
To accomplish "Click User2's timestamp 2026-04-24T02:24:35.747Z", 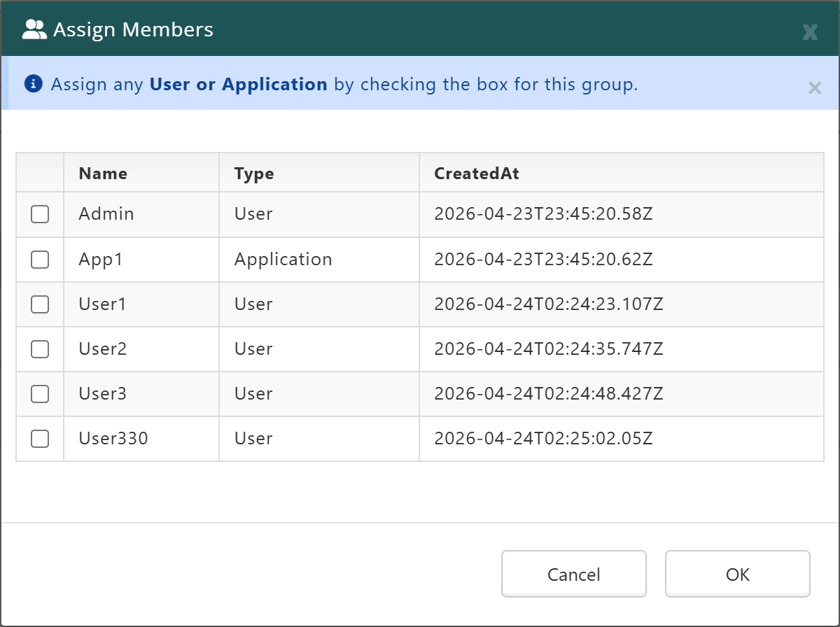I will pyautogui.click(x=549, y=349).
